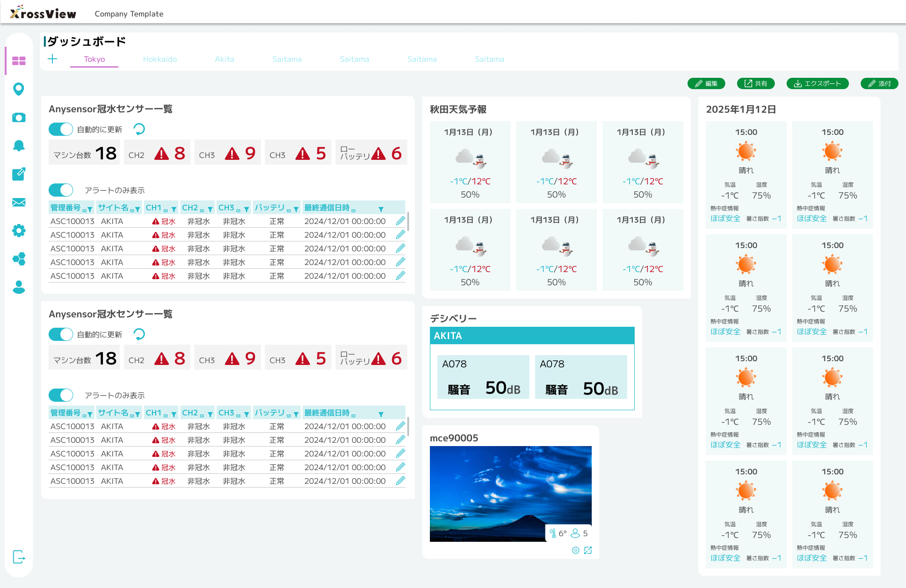Open バッテリ column filter in top table
Screen dimensions: 906x588
pos(296,209)
